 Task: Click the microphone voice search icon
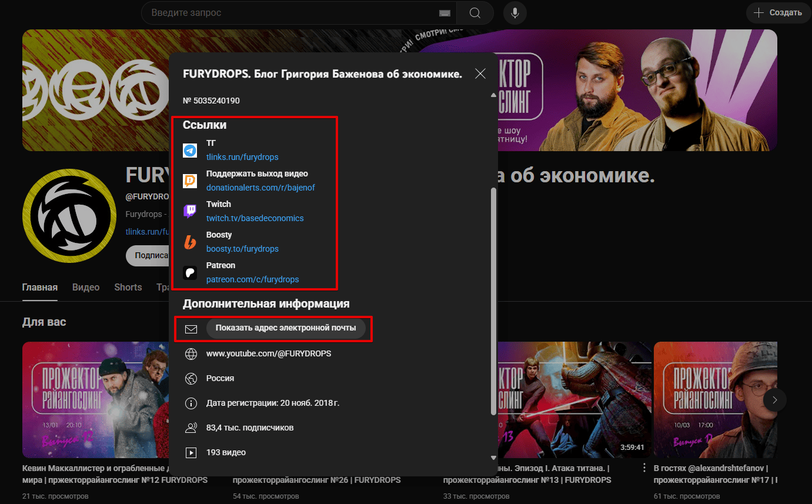pyautogui.click(x=515, y=12)
